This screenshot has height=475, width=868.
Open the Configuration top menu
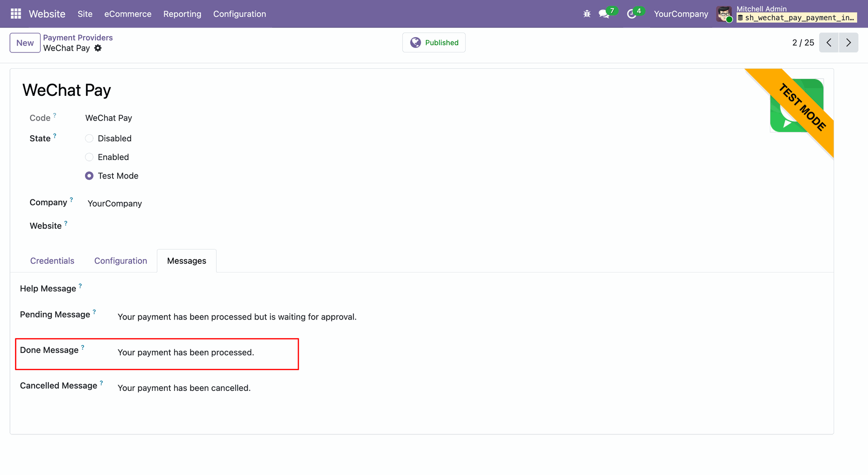click(240, 14)
